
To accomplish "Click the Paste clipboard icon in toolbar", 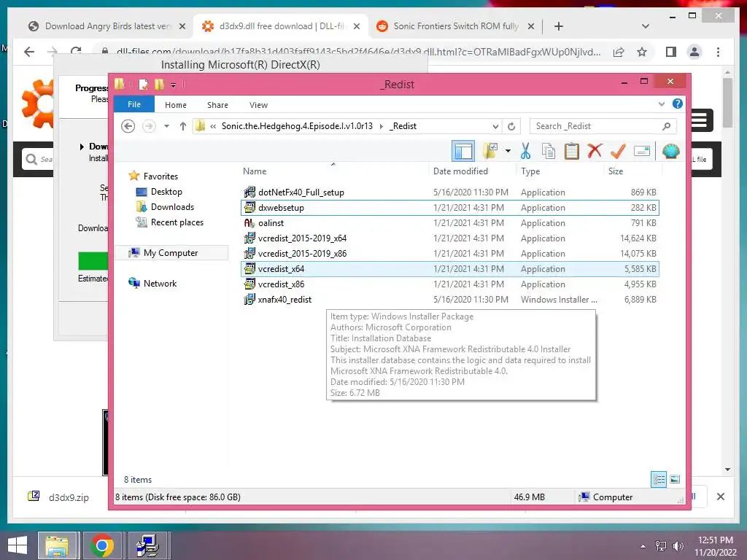I will [572, 152].
